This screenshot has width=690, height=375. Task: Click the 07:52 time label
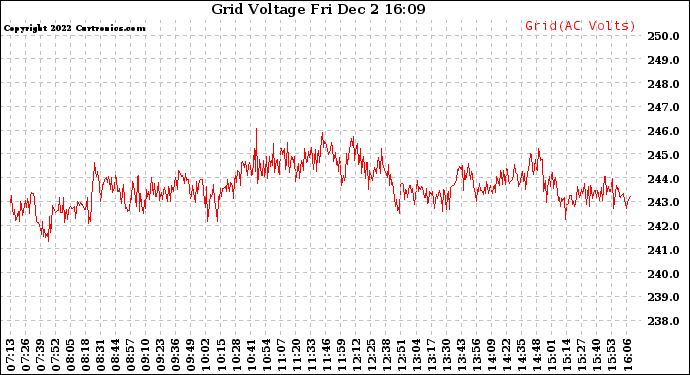(x=55, y=355)
